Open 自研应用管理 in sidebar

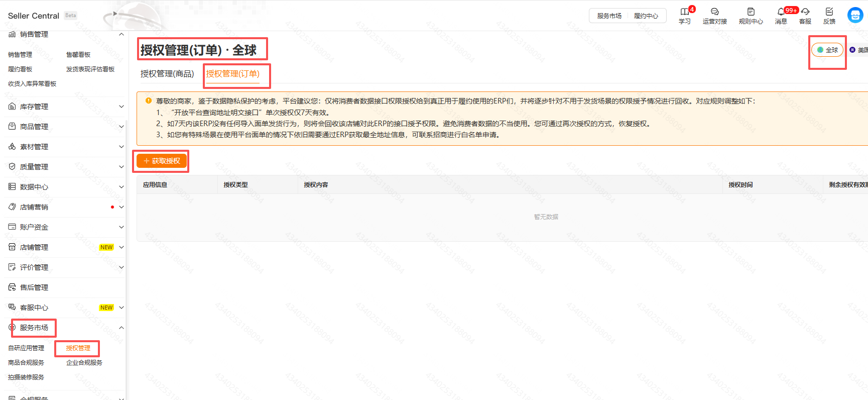pyautogui.click(x=26, y=348)
